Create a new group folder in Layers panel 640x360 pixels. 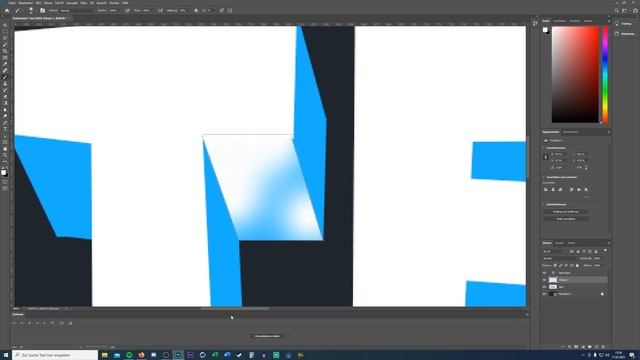pos(589,347)
